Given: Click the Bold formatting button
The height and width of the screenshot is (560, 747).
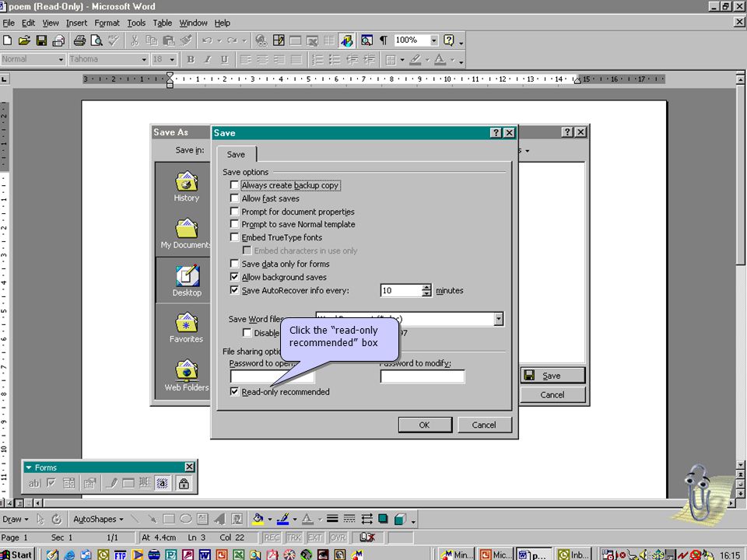Looking at the screenshot, I should 191,60.
